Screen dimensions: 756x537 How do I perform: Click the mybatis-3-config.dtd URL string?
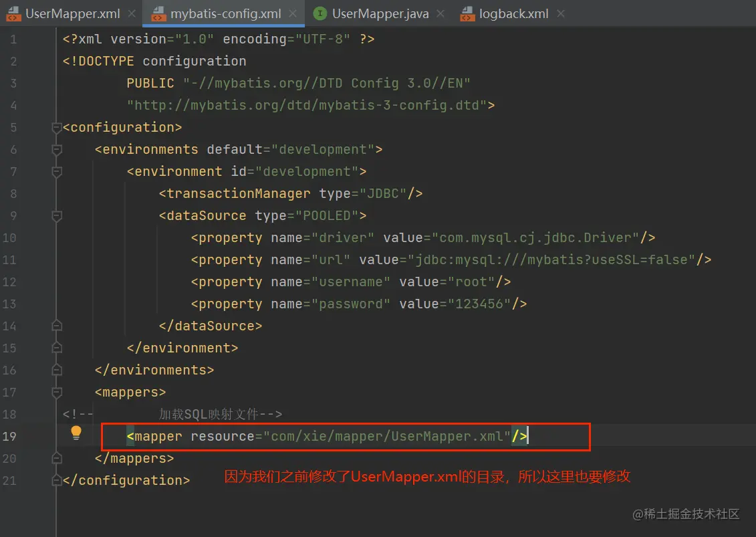pos(307,105)
